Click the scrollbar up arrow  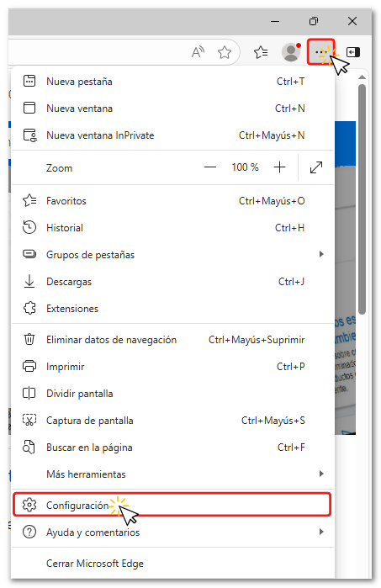362,77
